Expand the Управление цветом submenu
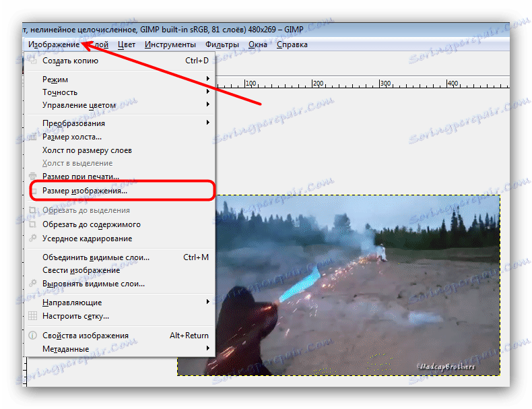532x409 pixels. pyautogui.click(x=119, y=105)
